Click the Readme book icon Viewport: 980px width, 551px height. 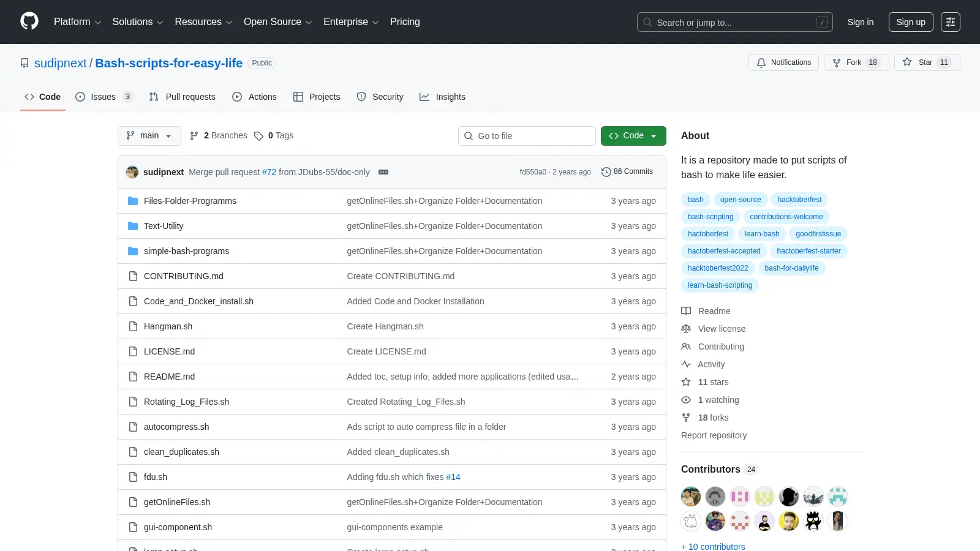(x=686, y=311)
